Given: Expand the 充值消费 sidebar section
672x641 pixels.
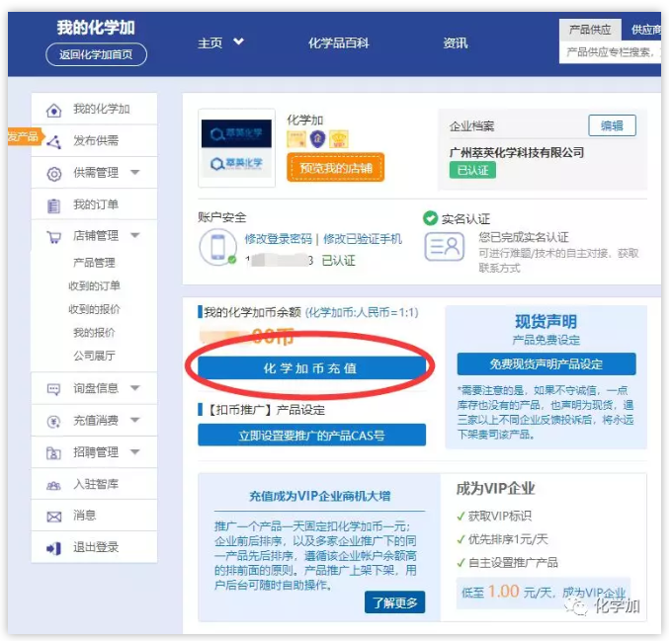Looking at the screenshot, I should 134,421.
